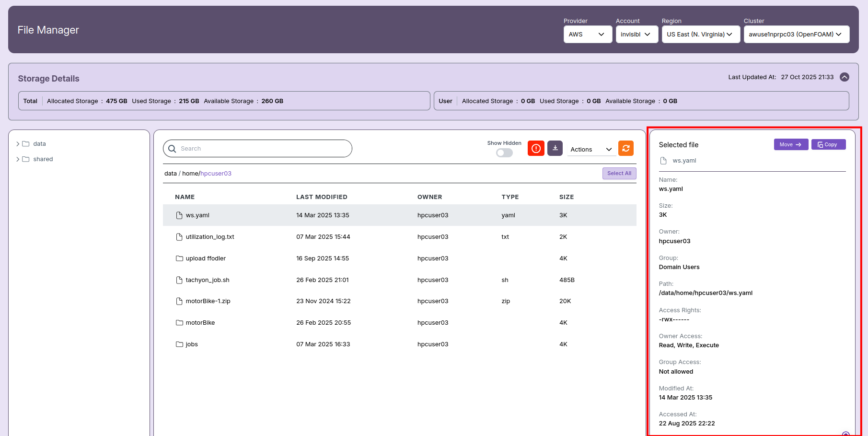Viewport: 868px width, 436px height.
Task: Click the red alert info icon button
Action: (x=536, y=148)
